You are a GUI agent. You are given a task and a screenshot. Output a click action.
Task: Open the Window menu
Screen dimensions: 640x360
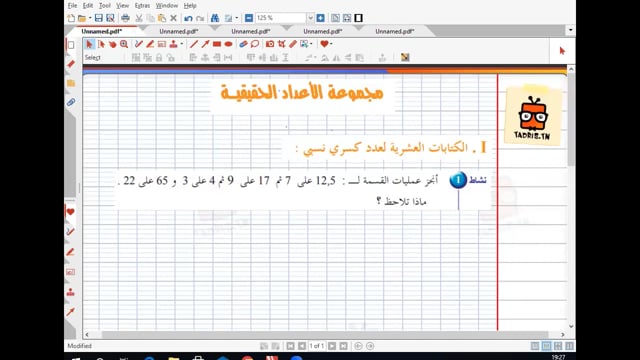pyautogui.click(x=167, y=5)
